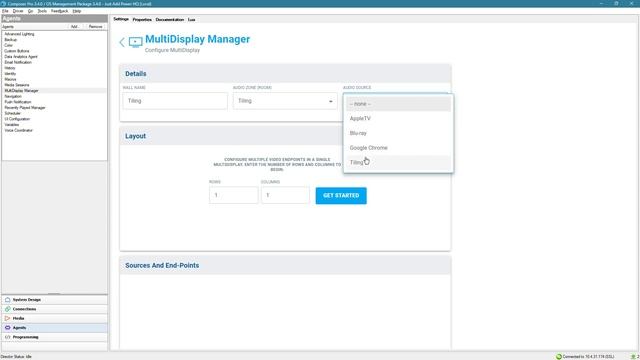The width and height of the screenshot is (640, 360).
Task: Click the MultiDisplay Manager monitor icon
Action: click(x=136, y=42)
